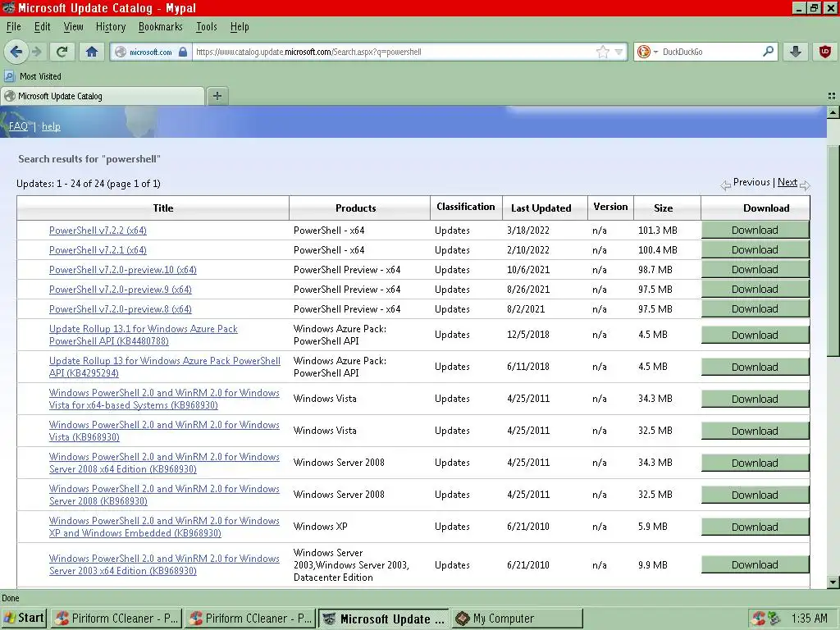This screenshot has height=630, width=840.
Task: Open PowerShell 2.0 Server 2008 x64 Edition link
Action: (x=164, y=463)
